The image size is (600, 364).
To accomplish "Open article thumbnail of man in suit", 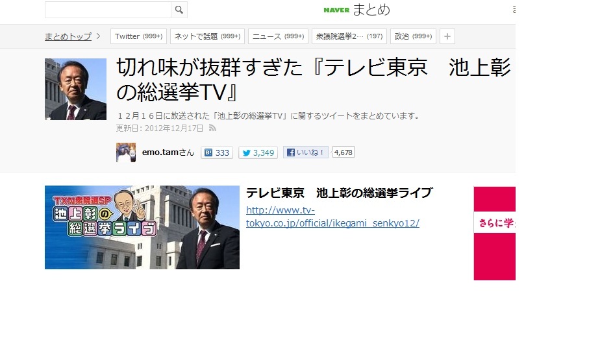I will (75, 89).
